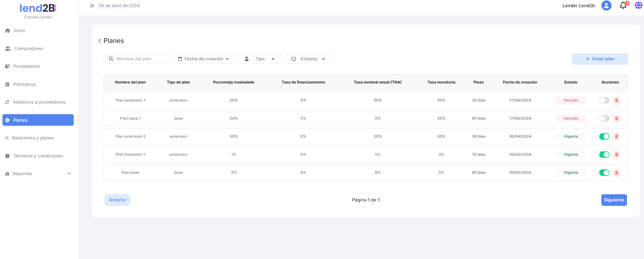Turn on the Plan base 1 toggle
This screenshot has height=259, width=644.
click(604, 119)
